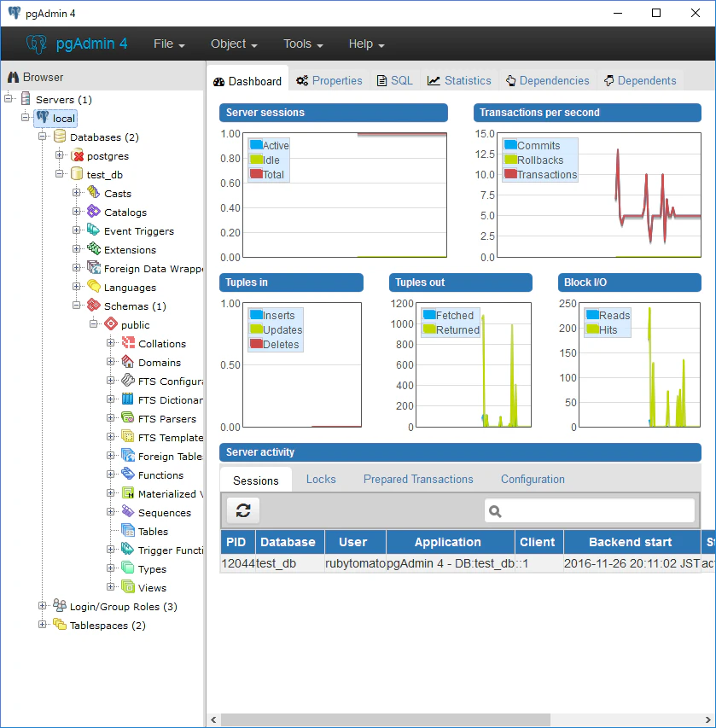The height and width of the screenshot is (728, 716).
Task: Click the Dependents tab
Action: tap(640, 81)
